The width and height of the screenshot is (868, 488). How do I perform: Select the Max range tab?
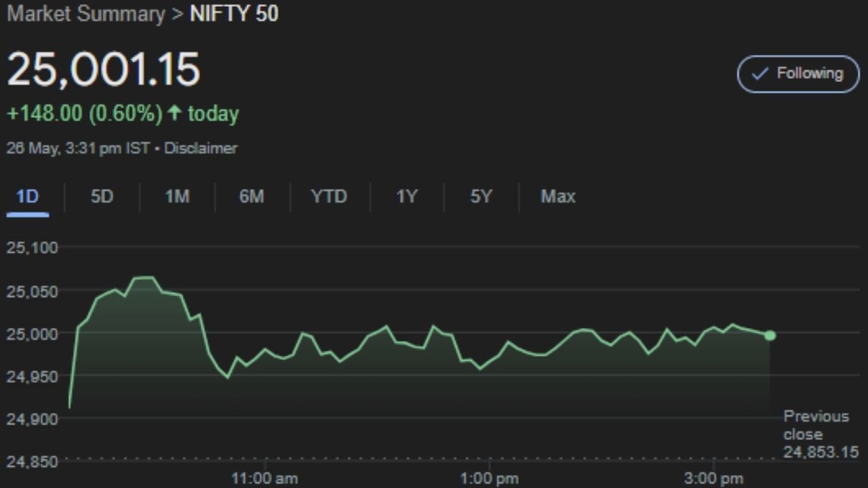point(558,197)
